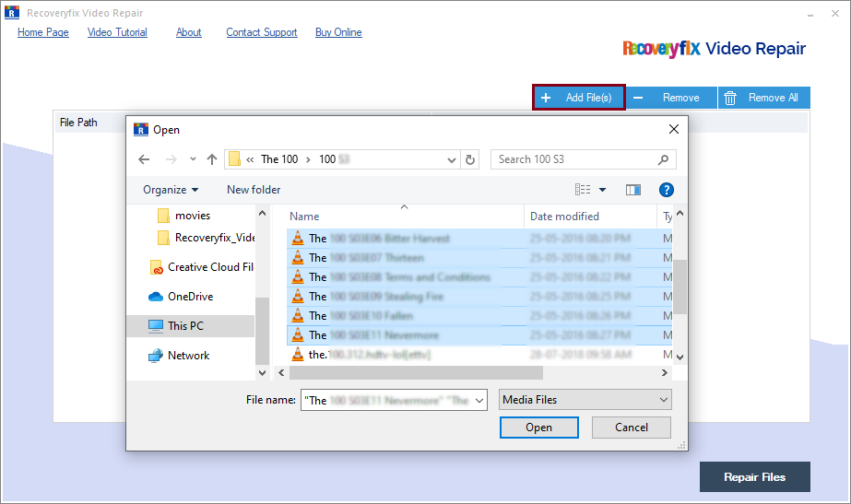Viewport: 851px width, 504px height.
Task: Open the Organize menu
Action: click(x=171, y=190)
